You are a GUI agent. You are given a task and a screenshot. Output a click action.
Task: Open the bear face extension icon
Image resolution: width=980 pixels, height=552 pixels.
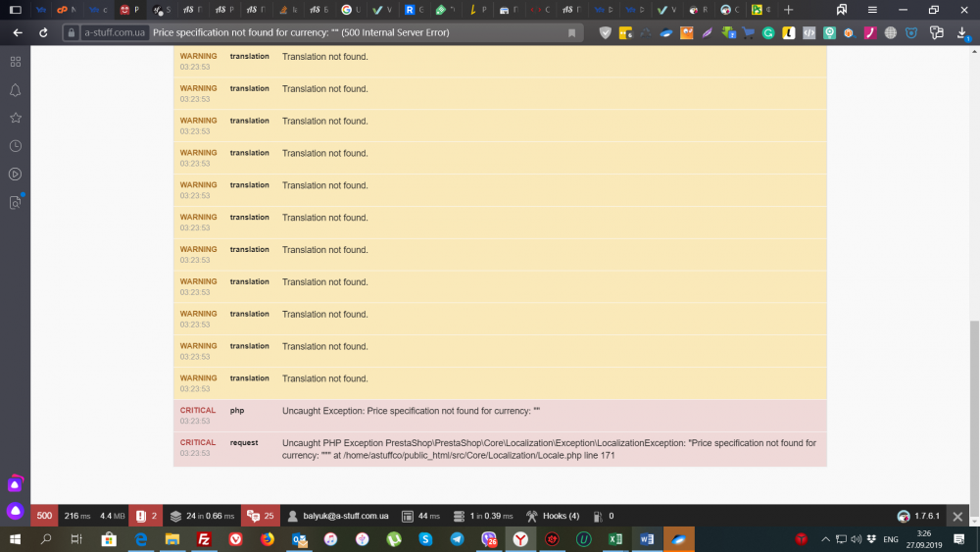click(x=911, y=33)
